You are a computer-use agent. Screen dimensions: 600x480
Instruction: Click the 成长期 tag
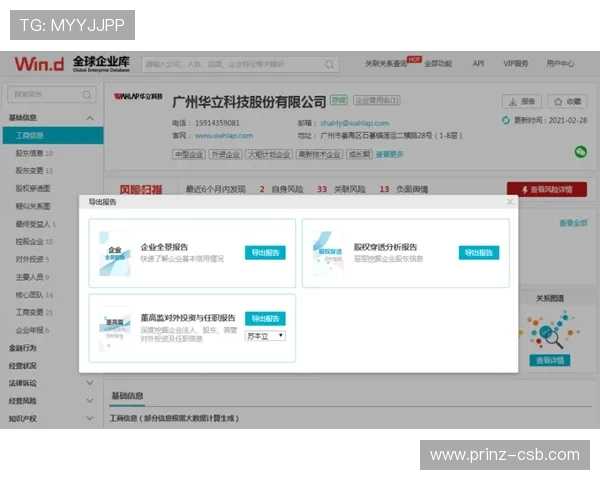point(359,154)
